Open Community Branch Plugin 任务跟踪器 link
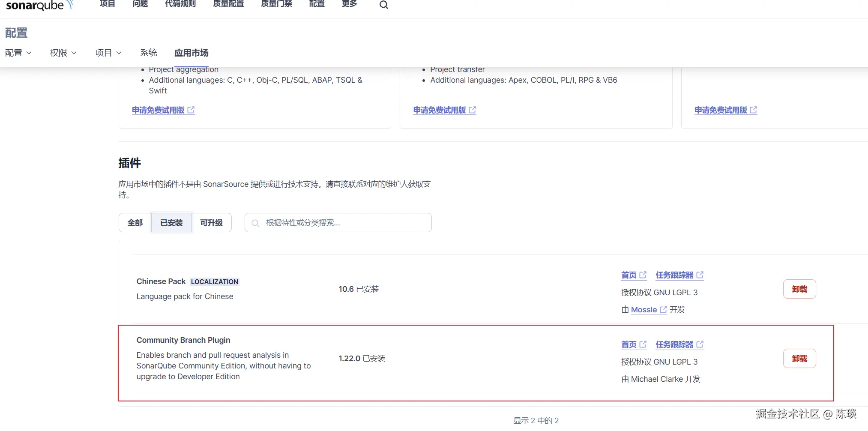Image resolution: width=868 pixels, height=431 pixels. coord(679,344)
